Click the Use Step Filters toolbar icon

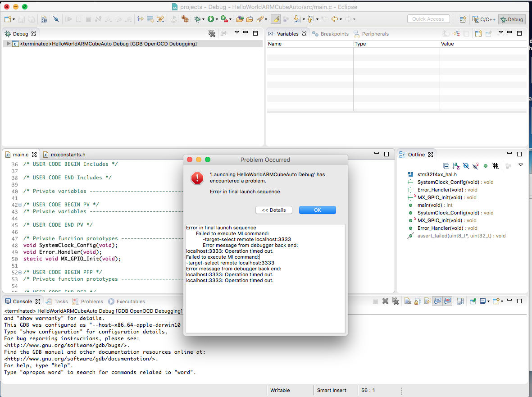(x=160, y=19)
